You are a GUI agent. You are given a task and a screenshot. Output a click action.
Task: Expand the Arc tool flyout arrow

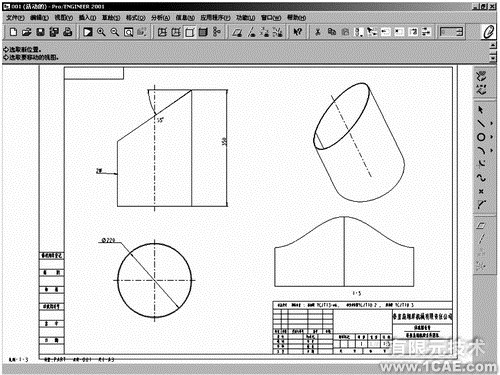491,151
